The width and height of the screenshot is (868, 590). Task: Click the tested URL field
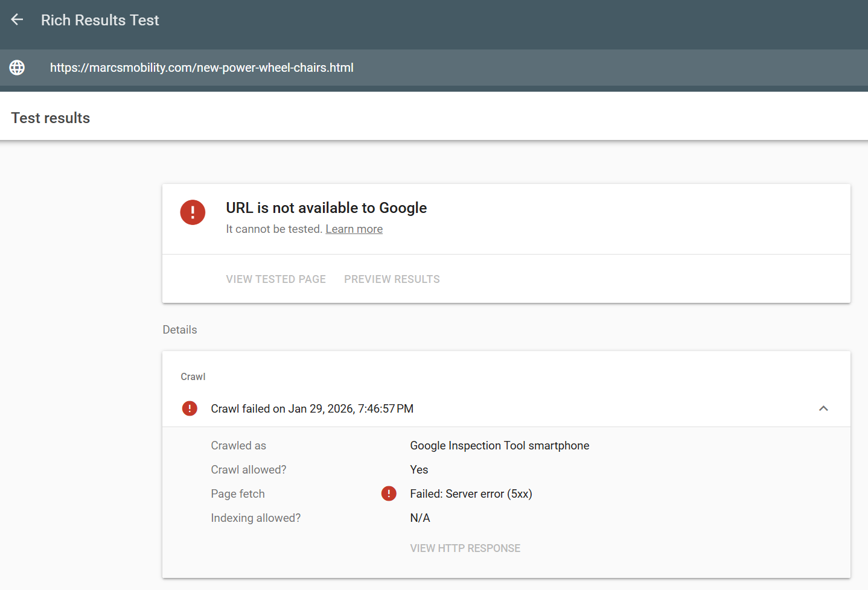[202, 68]
